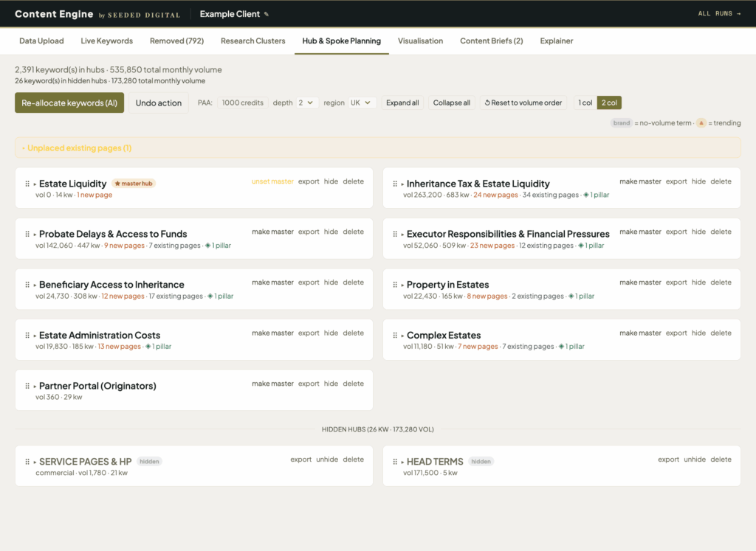The width and height of the screenshot is (756, 551).
Task: Click the trending triangle legend icon
Action: (701, 123)
